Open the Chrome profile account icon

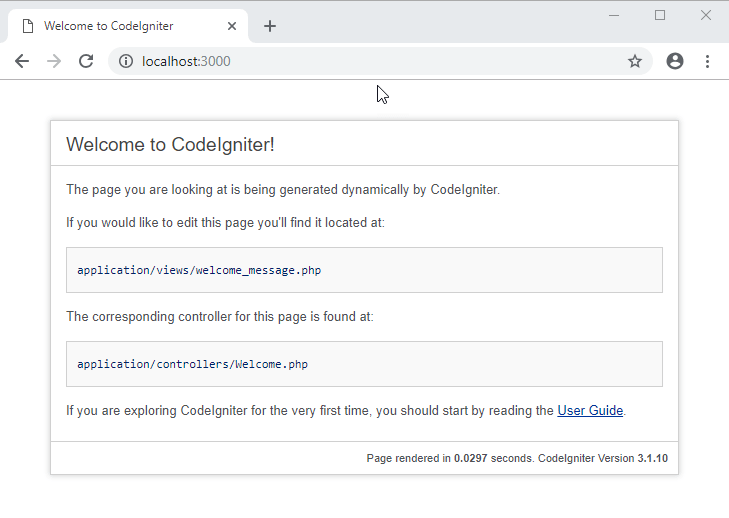pos(675,61)
